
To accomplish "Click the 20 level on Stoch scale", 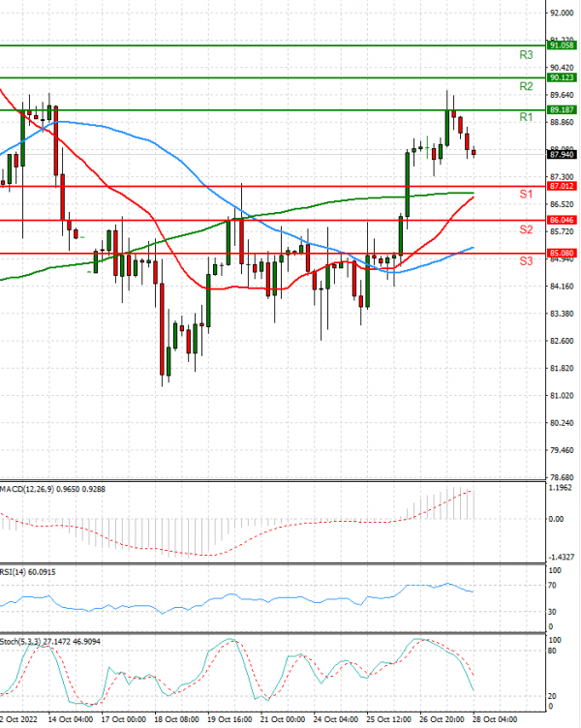I will click(x=552, y=696).
